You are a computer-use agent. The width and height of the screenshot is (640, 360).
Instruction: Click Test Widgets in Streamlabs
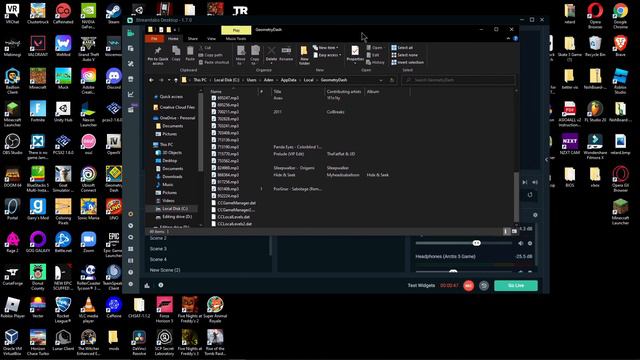(421, 286)
